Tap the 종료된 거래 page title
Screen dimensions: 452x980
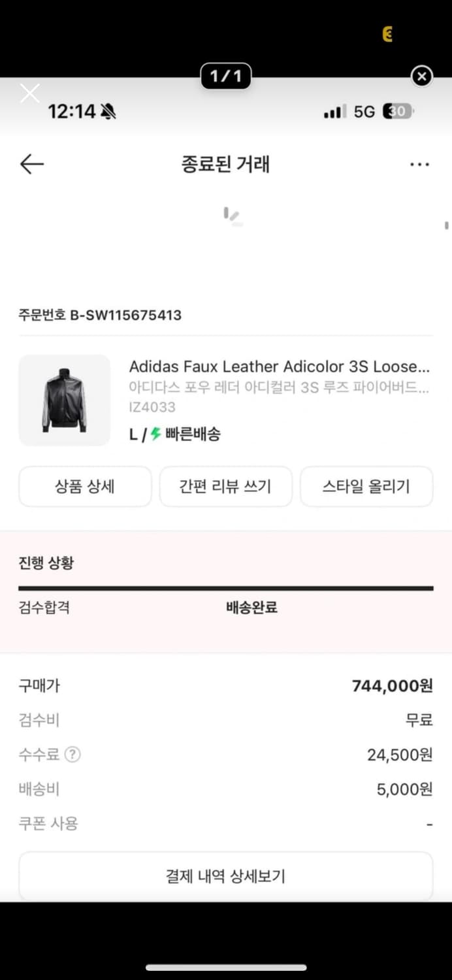point(225,164)
